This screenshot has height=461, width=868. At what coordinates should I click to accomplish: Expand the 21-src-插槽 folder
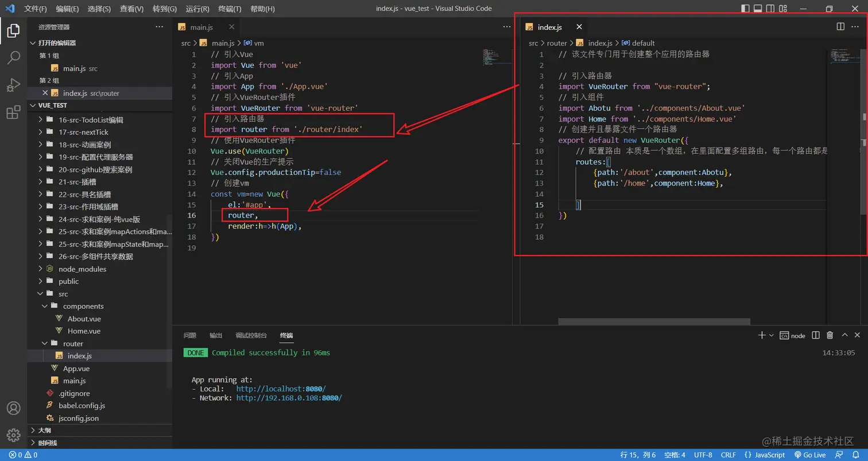(x=100, y=182)
